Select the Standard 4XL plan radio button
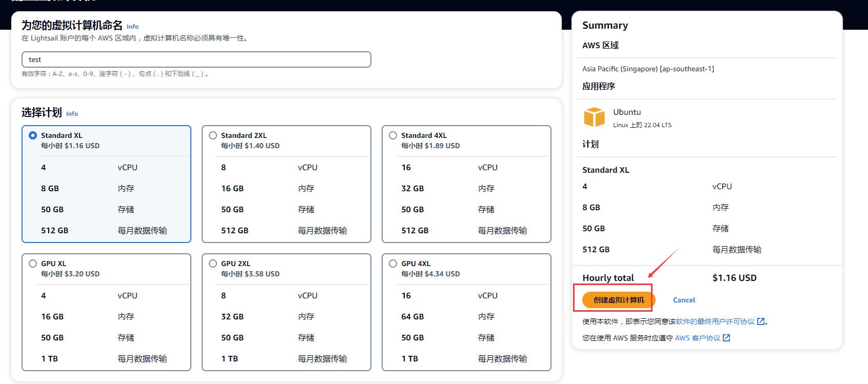 point(393,135)
